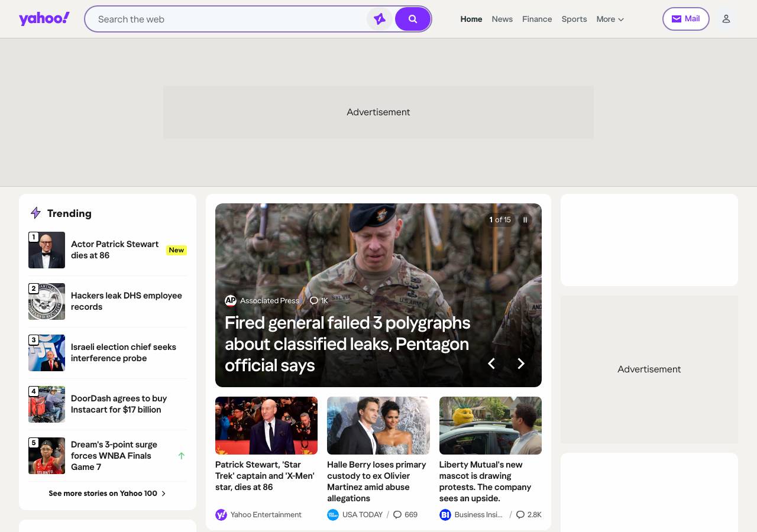Click the purple magnifier search button

413,19
